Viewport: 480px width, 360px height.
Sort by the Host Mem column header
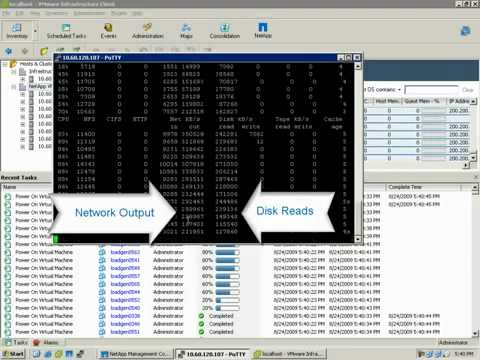(x=387, y=101)
